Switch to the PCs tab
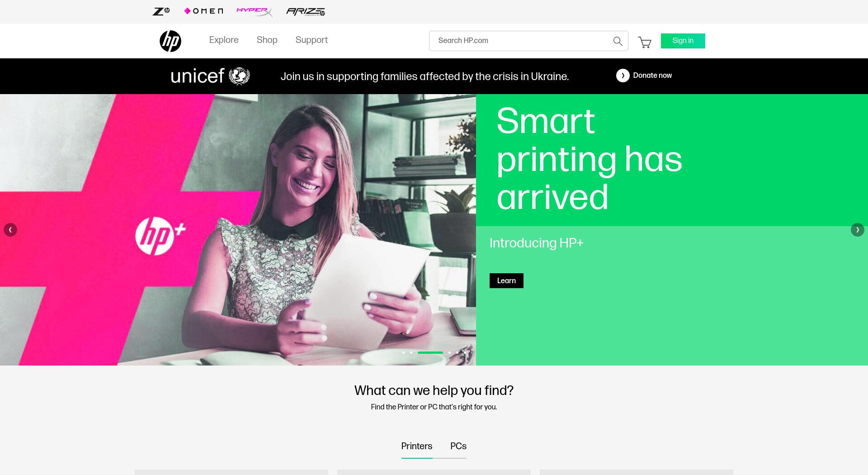The image size is (868, 475). 458,446
